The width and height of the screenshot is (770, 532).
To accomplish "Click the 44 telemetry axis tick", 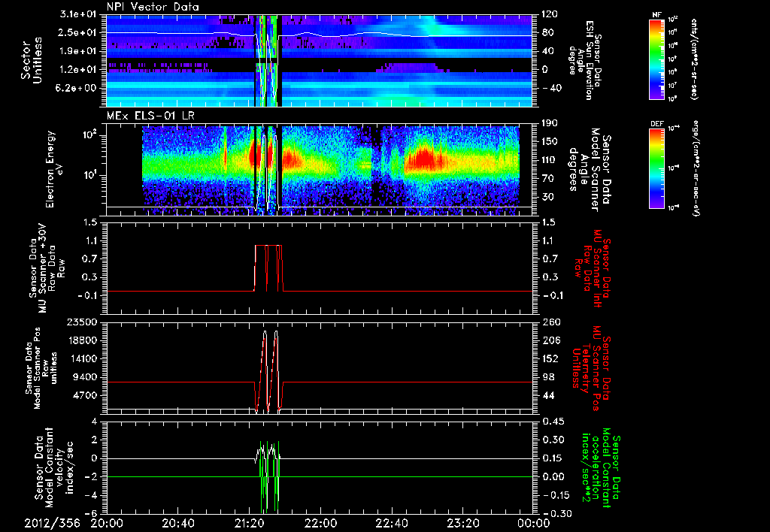I will [x=548, y=395].
